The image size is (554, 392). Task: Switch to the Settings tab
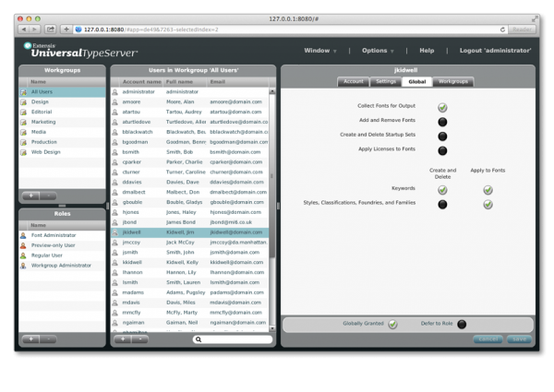(x=386, y=81)
